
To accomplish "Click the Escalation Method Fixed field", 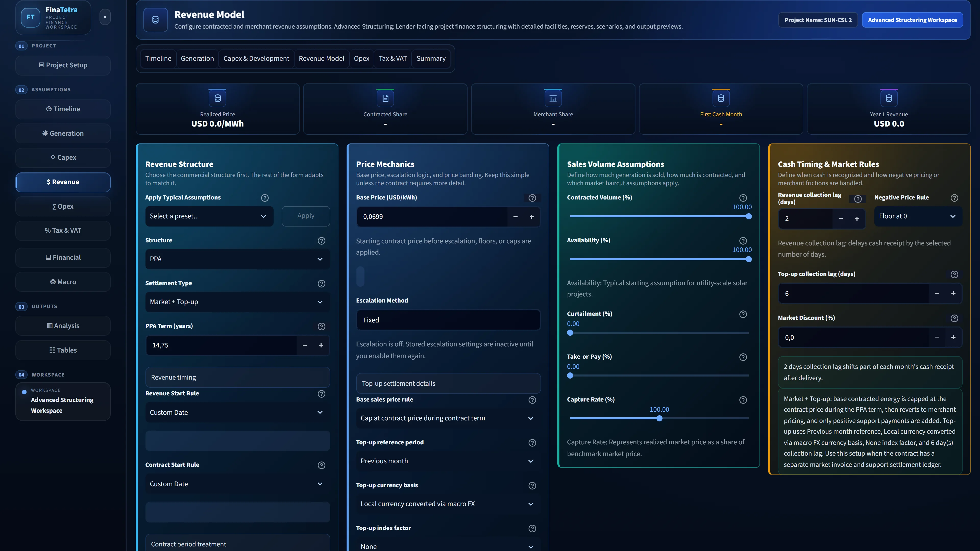I will (448, 320).
